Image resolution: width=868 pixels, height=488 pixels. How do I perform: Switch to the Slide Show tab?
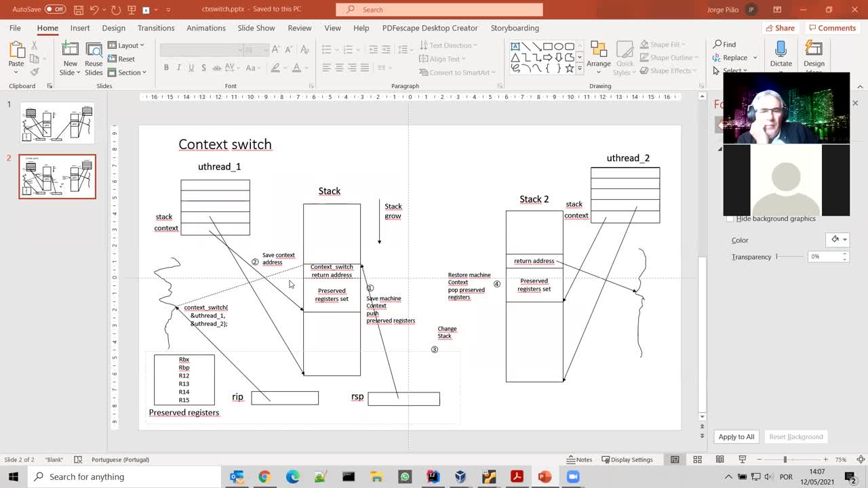click(256, 28)
